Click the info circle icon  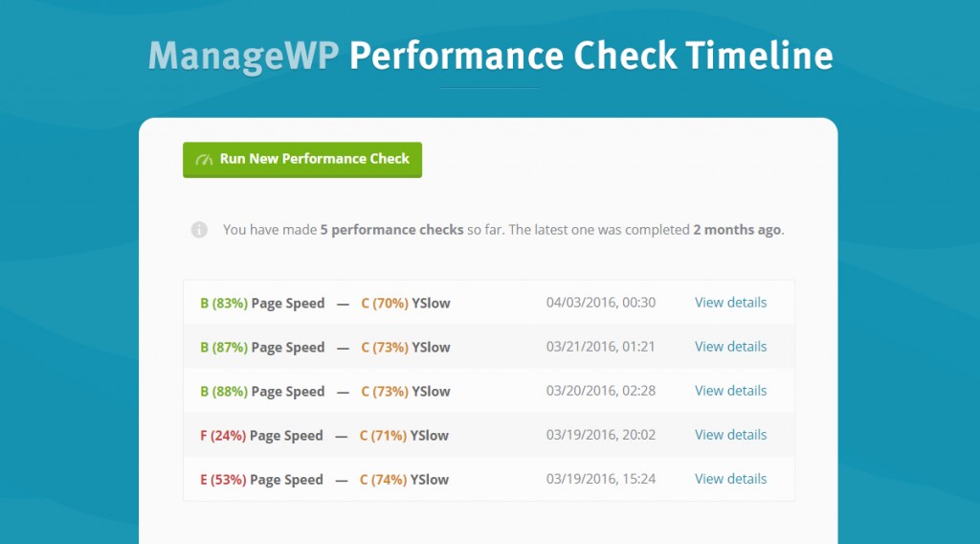(199, 230)
